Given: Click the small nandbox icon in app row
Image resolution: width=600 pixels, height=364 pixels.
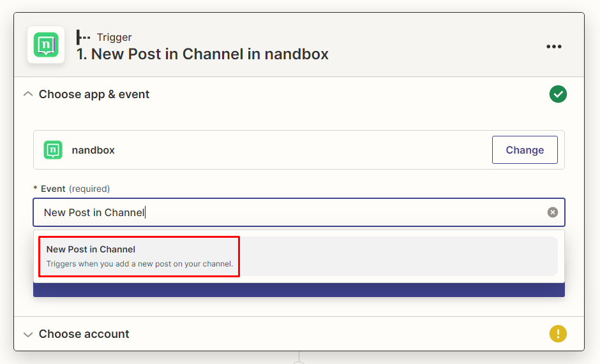Looking at the screenshot, I should [53, 150].
